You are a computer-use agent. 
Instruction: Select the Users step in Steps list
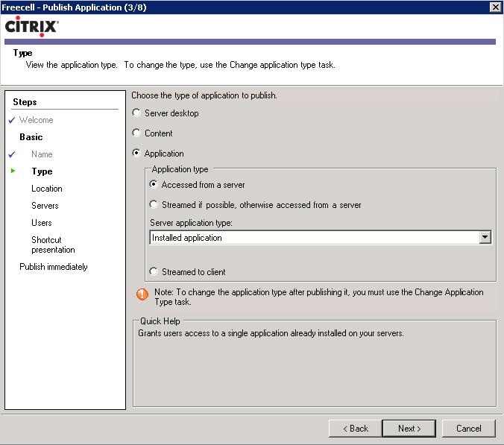tap(42, 223)
